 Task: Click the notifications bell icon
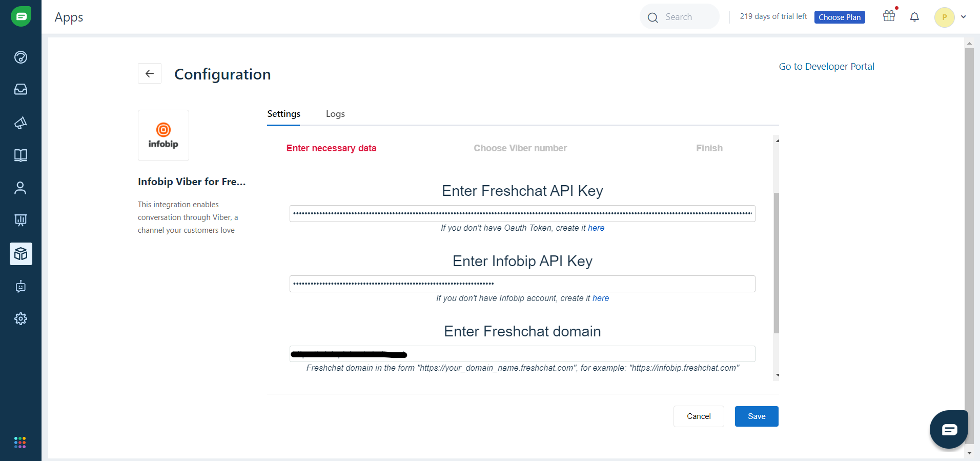pos(914,17)
